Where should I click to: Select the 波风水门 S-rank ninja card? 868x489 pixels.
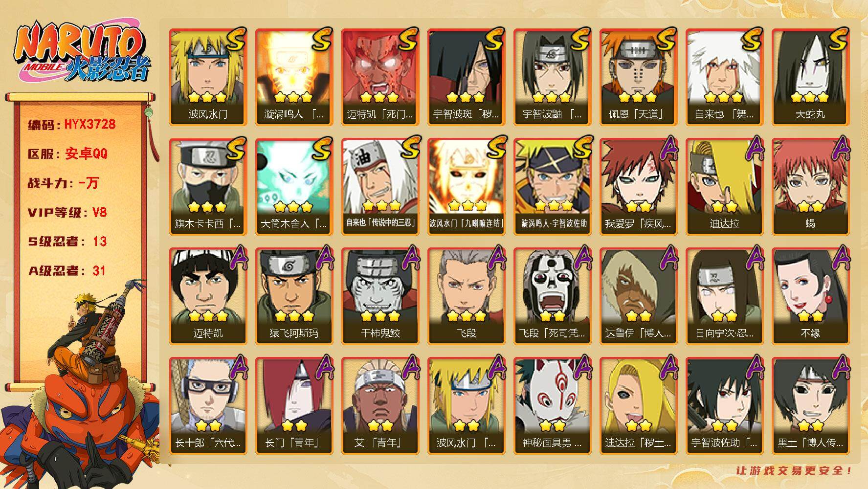(x=208, y=77)
